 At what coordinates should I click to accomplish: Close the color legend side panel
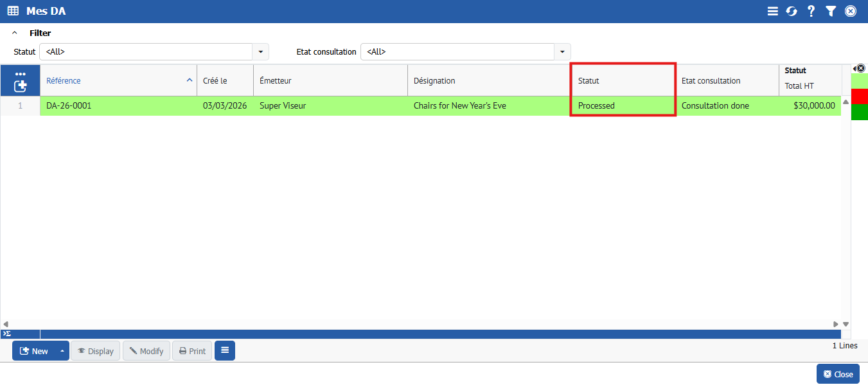[860, 68]
